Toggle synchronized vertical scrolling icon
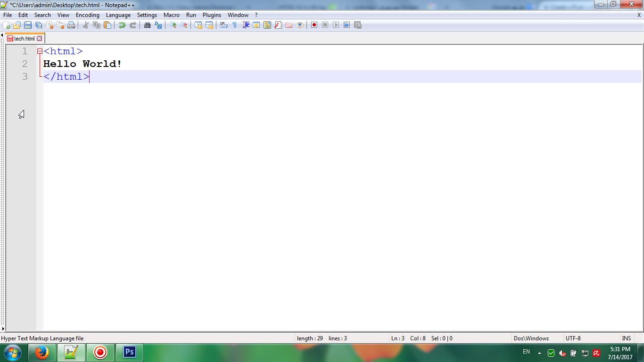Viewport: 644px width, 362px height. tap(198, 25)
